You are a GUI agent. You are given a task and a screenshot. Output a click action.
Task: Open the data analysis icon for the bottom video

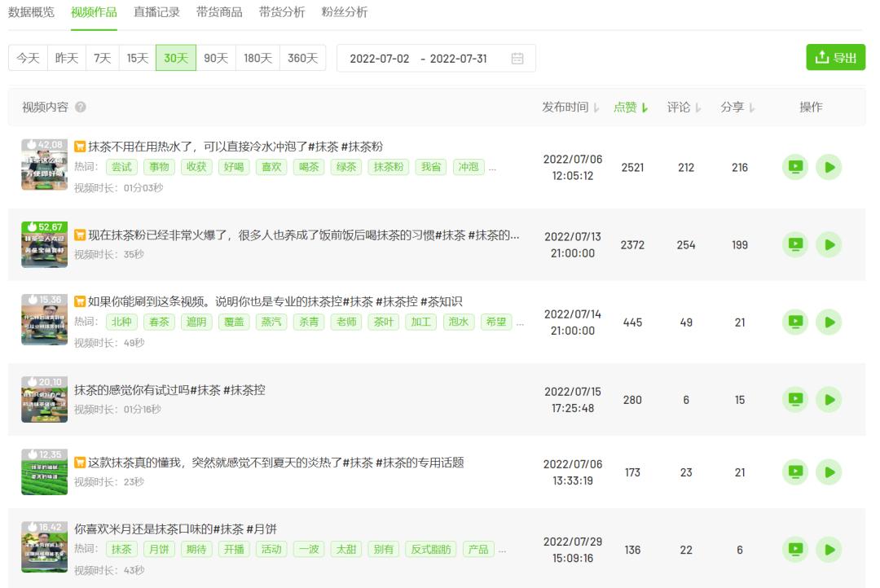click(x=795, y=549)
